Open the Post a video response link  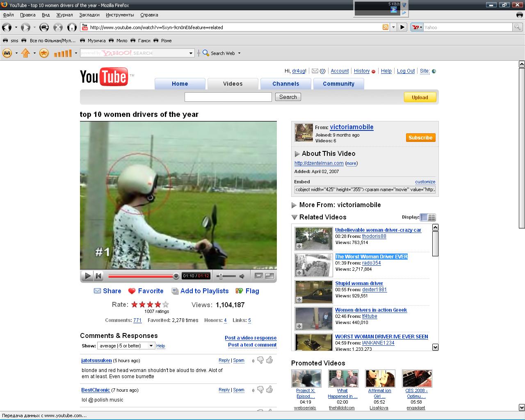251,338
